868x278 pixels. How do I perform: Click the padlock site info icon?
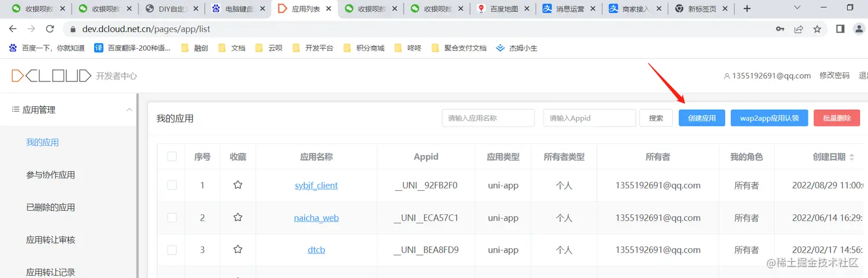(72, 29)
